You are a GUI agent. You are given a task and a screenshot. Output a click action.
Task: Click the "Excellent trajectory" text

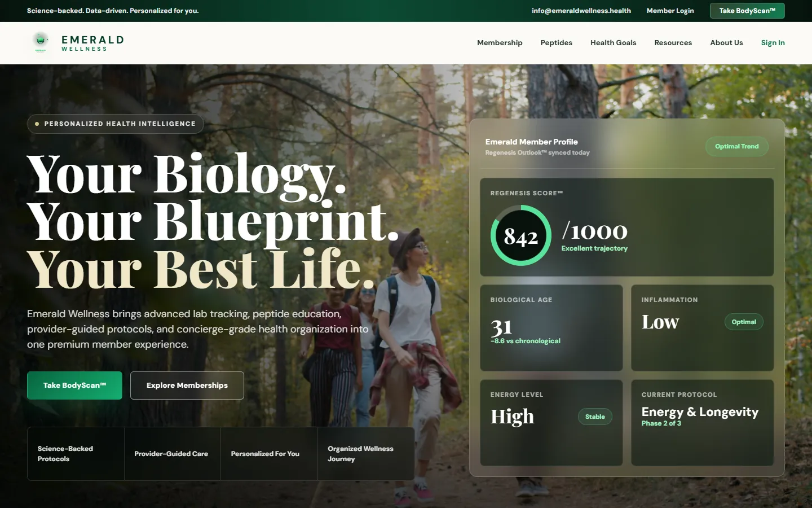tap(594, 248)
